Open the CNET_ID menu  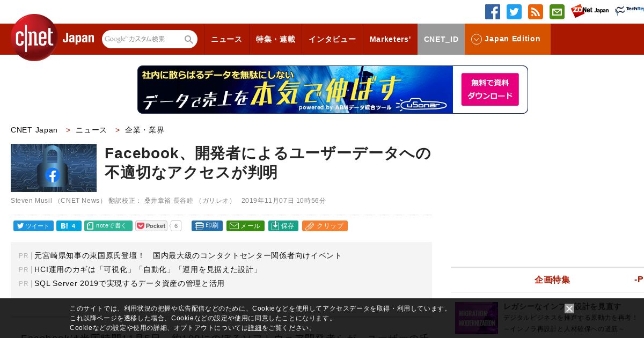(x=441, y=39)
